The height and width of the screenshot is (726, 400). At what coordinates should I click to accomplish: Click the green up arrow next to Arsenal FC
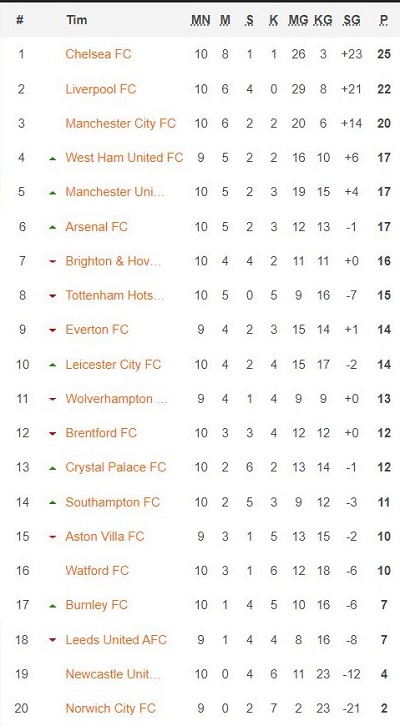coord(52,227)
